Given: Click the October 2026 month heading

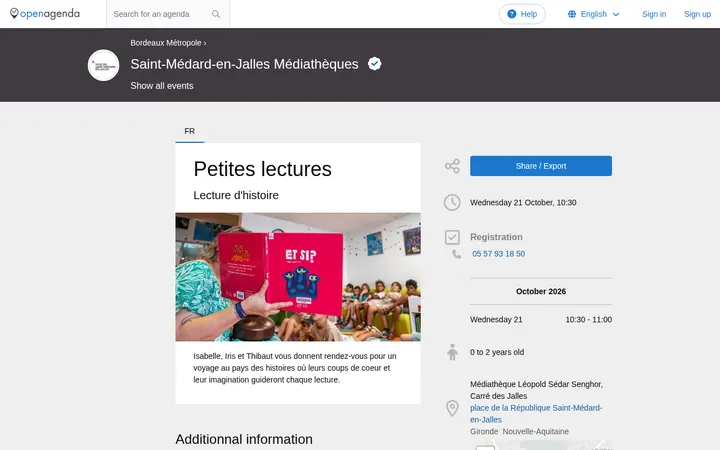Looking at the screenshot, I should [541, 292].
